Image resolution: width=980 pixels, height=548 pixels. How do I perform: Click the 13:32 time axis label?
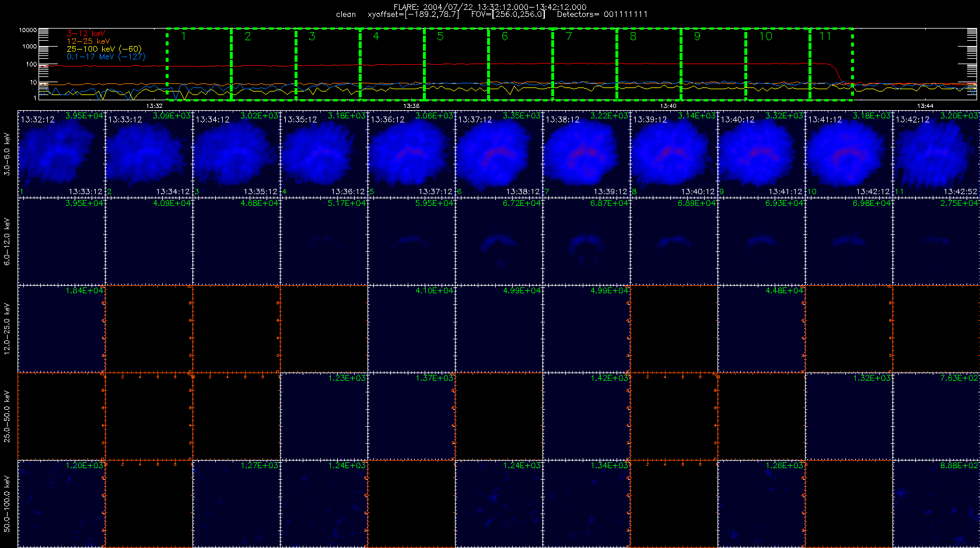(154, 106)
